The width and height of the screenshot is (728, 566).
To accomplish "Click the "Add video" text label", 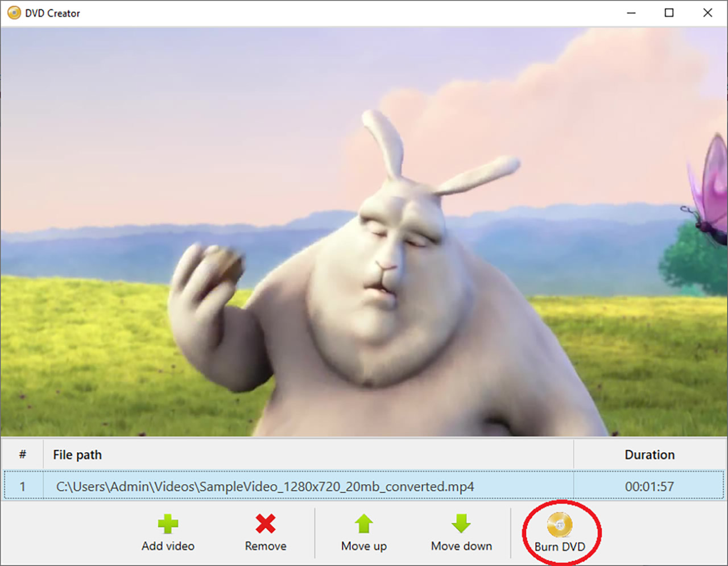I will 168,546.
